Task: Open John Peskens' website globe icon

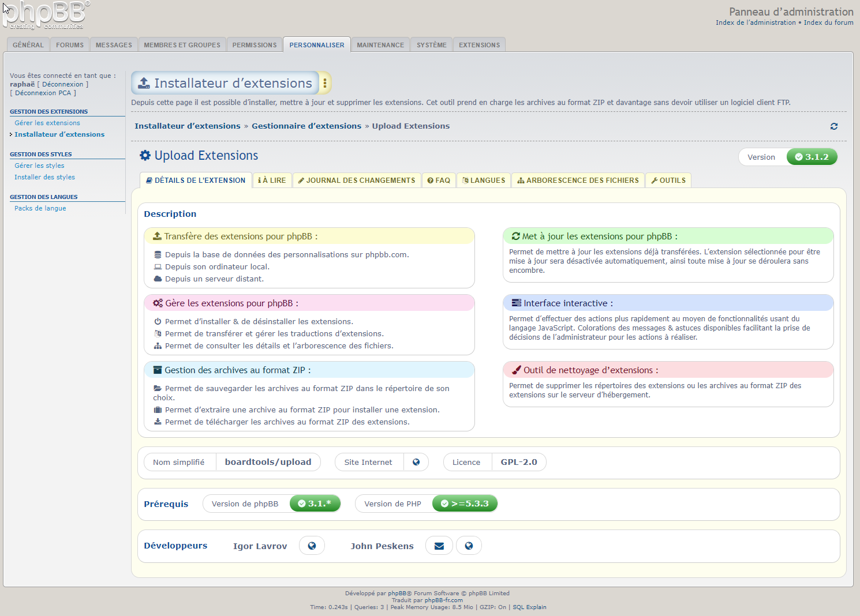Action: pyautogui.click(x=469, y=546)
